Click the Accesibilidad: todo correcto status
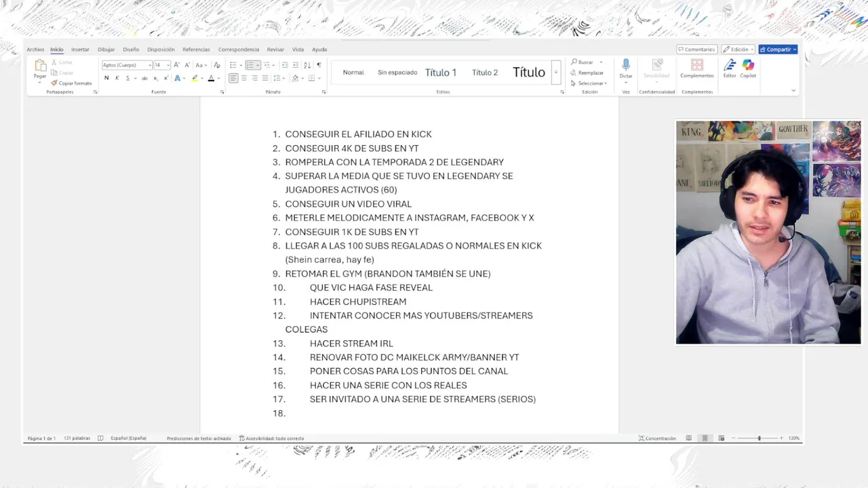 [271, 439]
